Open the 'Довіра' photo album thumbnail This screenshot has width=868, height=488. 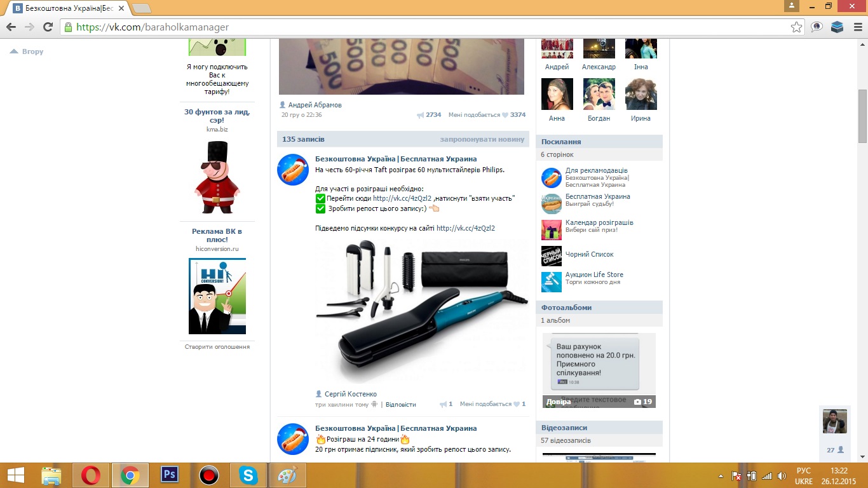click(x=599, y=370)
